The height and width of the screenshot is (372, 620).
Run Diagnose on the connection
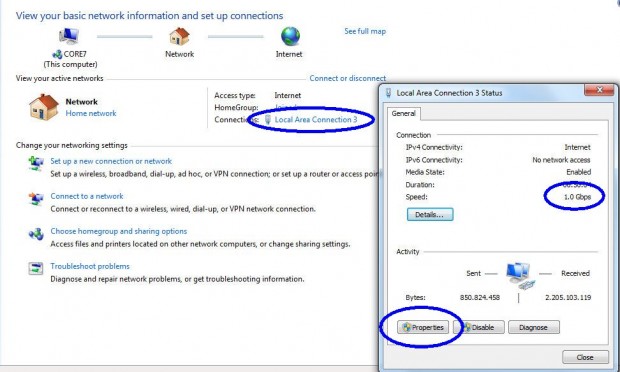click(534, 327)
